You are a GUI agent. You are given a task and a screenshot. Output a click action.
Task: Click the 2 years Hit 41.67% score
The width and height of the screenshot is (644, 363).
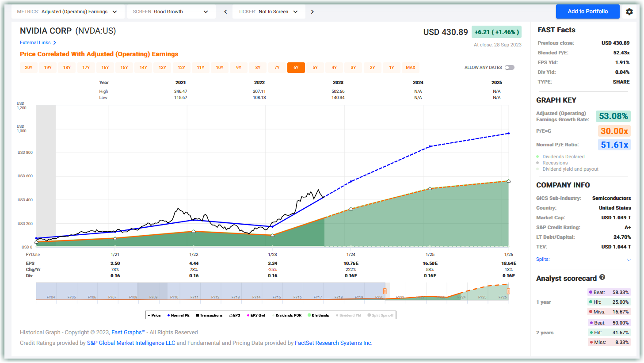609,332
